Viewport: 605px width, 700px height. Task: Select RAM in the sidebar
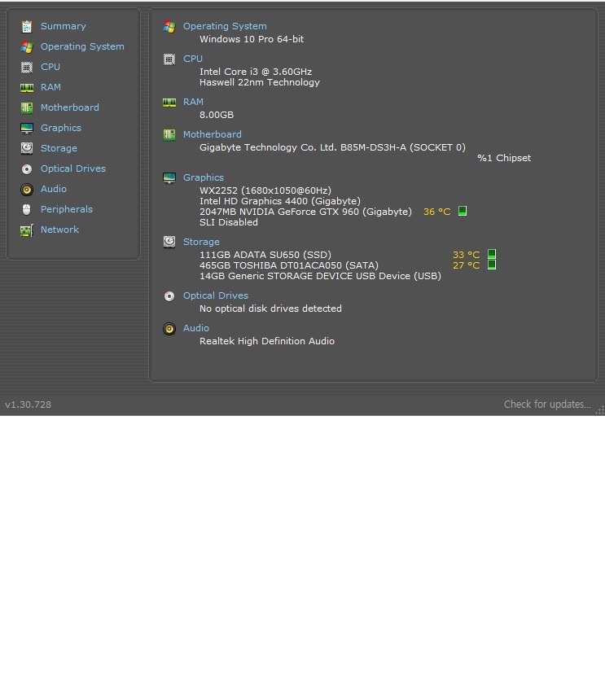click(x=51, y=87)
